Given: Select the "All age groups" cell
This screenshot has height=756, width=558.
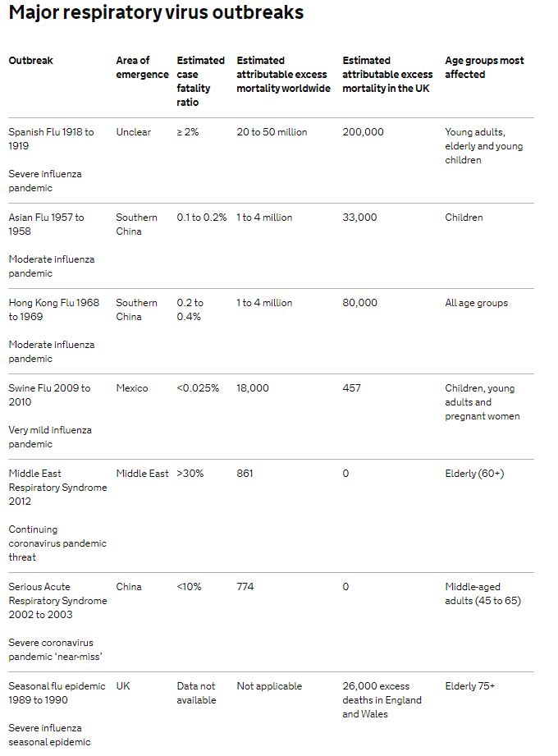Looking at the screenshot, I should pos(476,303).
